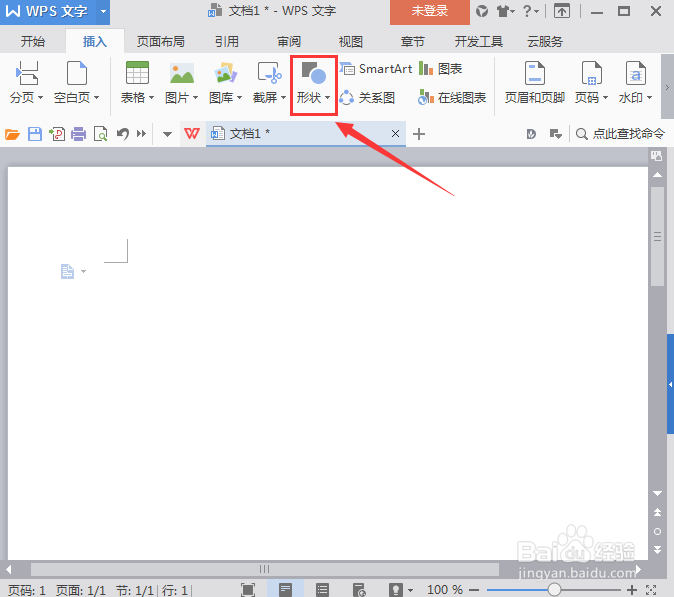Click the 100 % zoom level

[x=445, y=590]
